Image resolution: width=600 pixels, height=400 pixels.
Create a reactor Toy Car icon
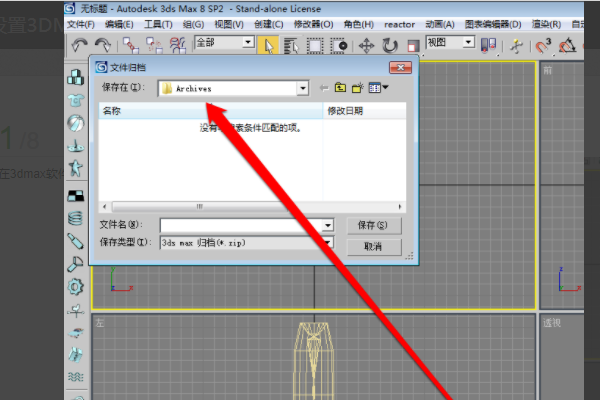(75, 333)
